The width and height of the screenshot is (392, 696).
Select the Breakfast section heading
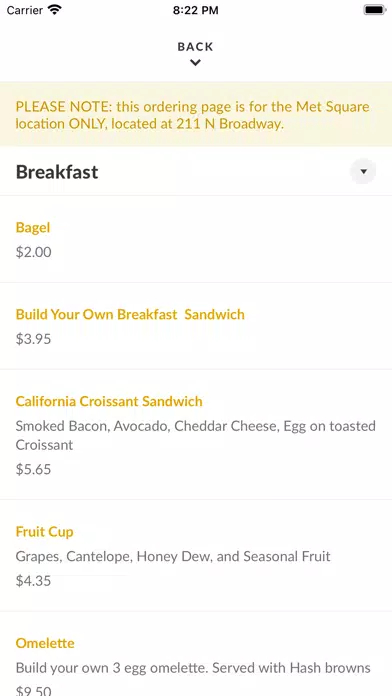point(57,172)
